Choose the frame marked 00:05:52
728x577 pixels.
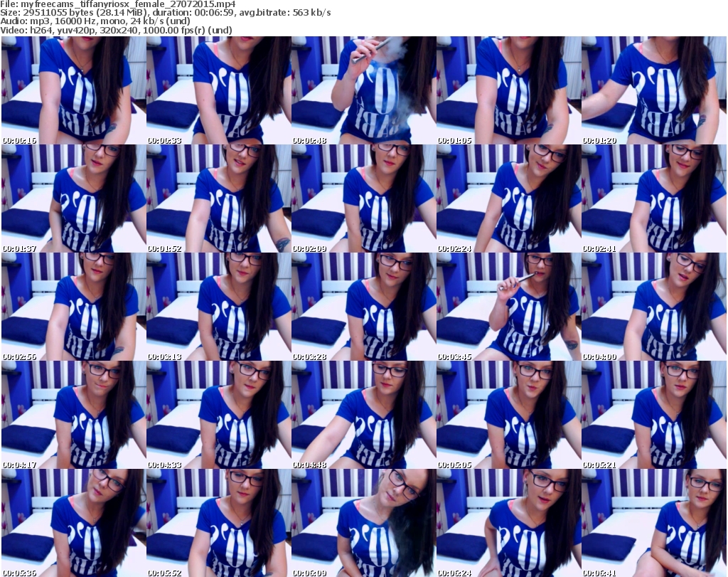(219, 523)
